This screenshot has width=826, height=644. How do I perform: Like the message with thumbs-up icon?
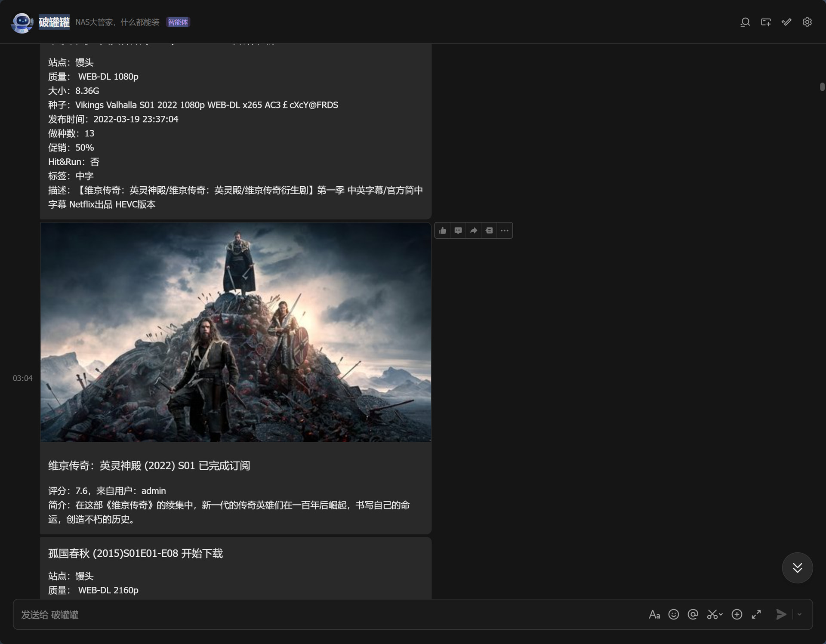[443, 231]
